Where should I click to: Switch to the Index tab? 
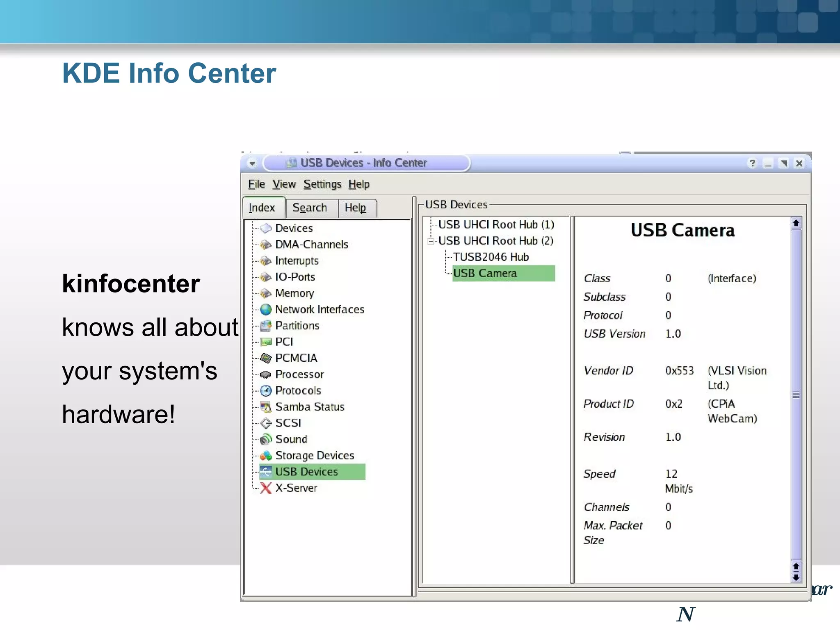pyautogui.click(x=264, y=208)
